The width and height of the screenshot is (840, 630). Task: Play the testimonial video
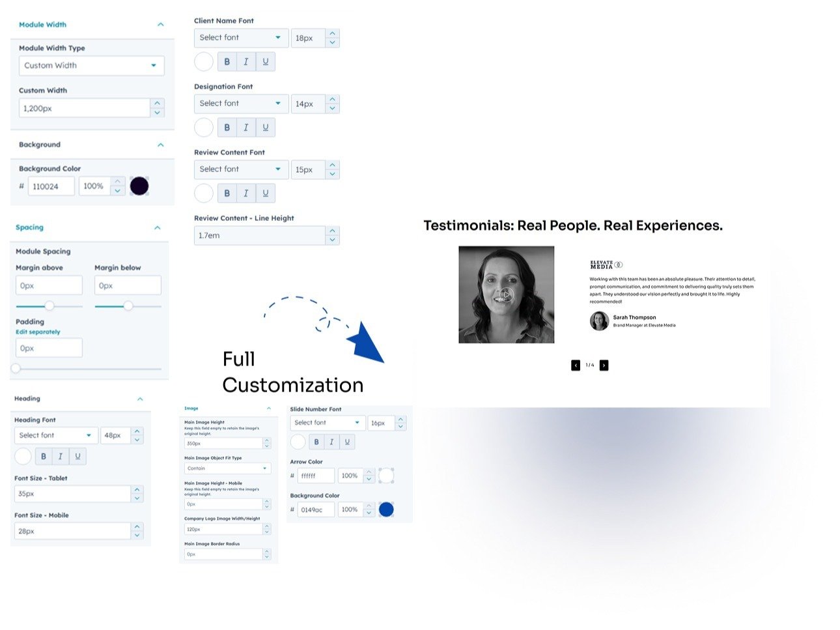506,295
